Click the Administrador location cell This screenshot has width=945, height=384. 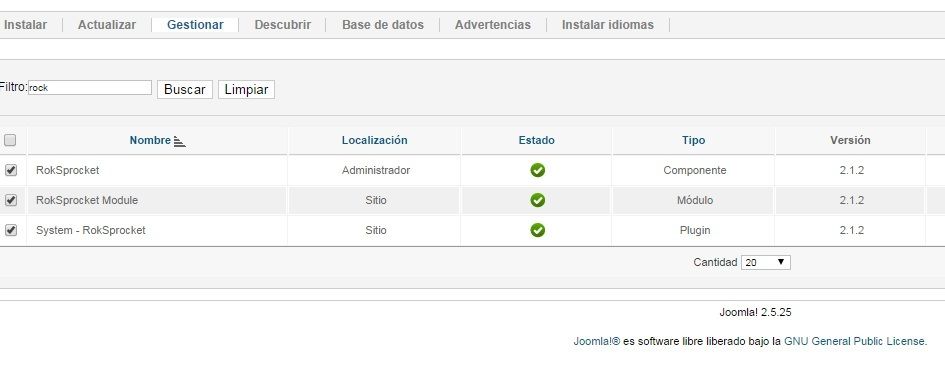[375, 170]
